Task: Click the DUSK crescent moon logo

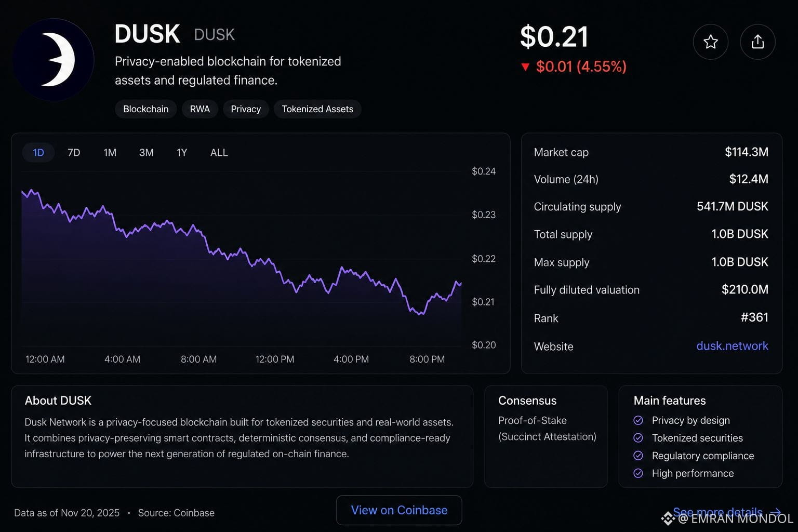Action: 54,60
